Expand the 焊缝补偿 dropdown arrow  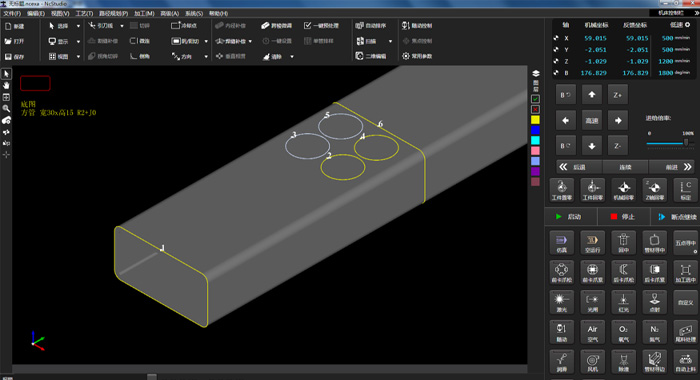[250, 41]
